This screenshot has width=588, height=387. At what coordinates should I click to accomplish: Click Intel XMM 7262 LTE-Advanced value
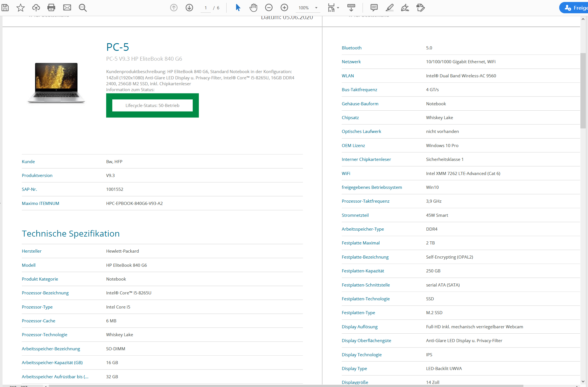(463, 173)
